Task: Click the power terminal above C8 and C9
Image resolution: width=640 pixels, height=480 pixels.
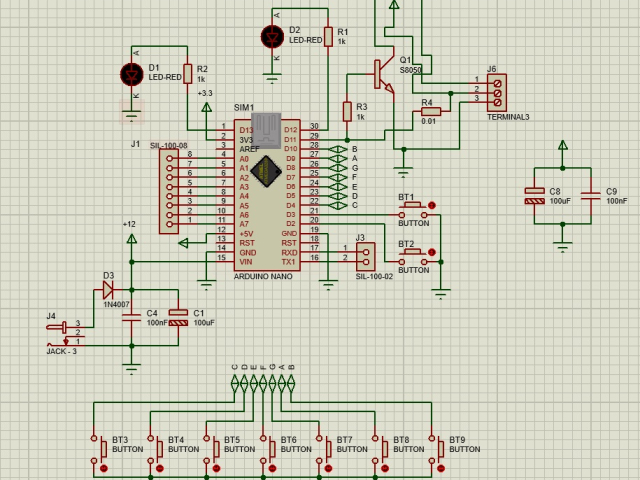Action: (563, 145)
